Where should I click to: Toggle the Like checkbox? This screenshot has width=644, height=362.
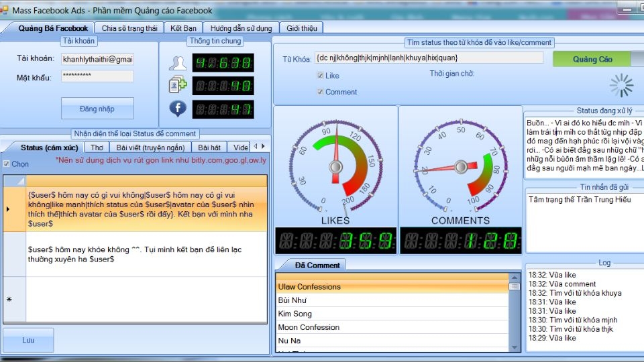click(x=321, y=75)
